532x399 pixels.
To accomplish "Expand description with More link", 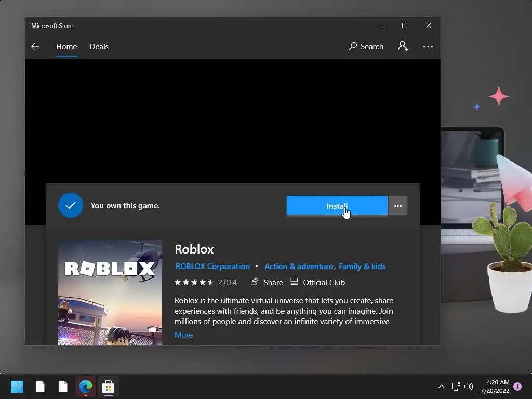I will tap(183, 335).
